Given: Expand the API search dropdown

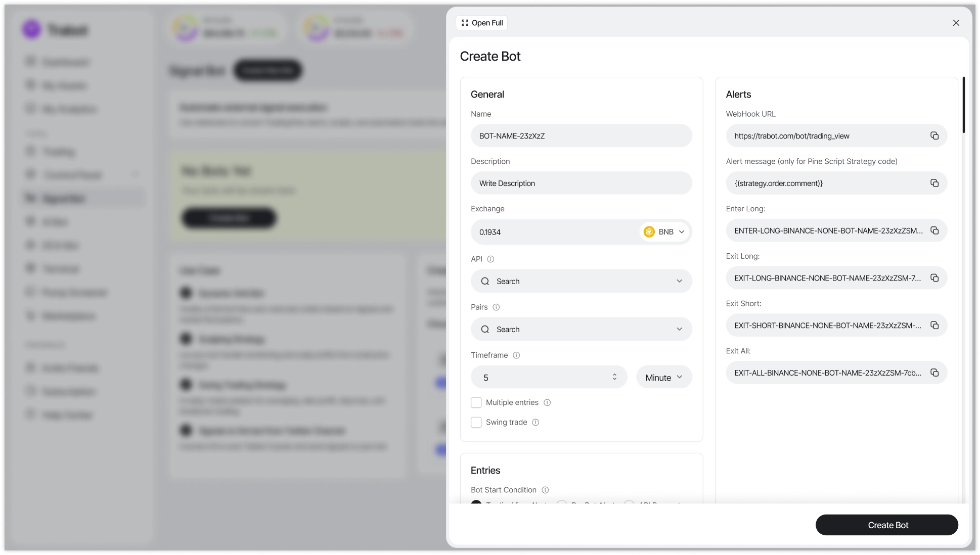Looking at the screenshot, I should click(679, 281).
